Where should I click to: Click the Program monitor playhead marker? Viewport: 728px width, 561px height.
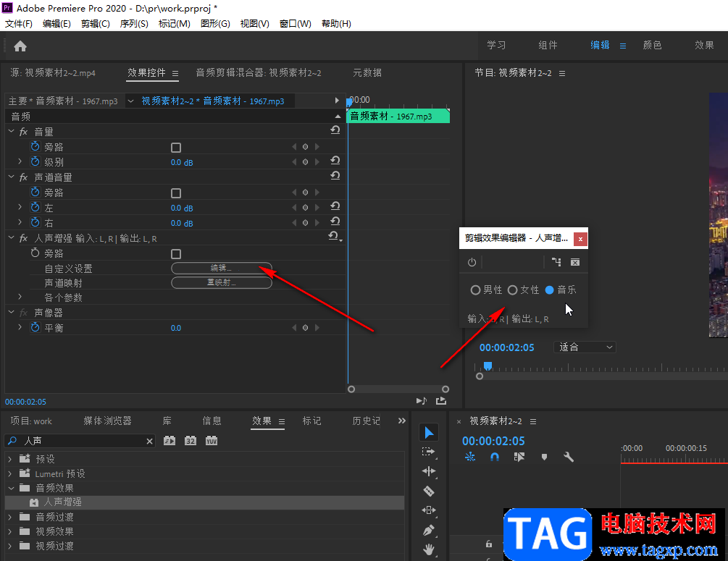(488, 366)
